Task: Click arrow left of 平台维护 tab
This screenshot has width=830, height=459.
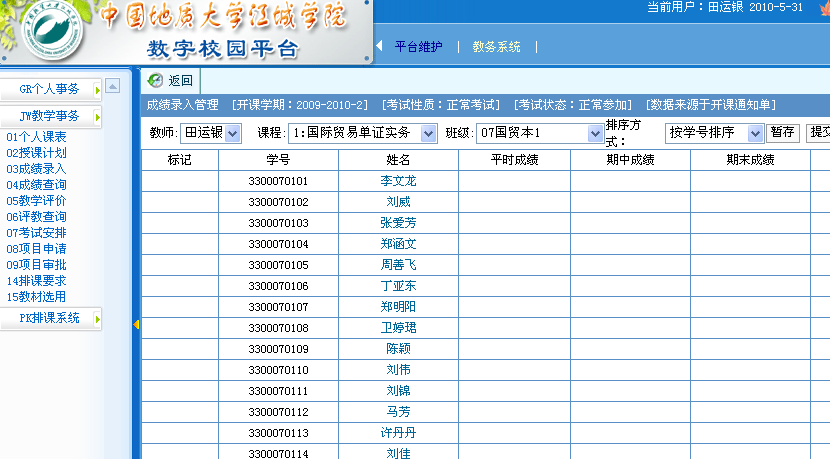Action: [380, 46]
